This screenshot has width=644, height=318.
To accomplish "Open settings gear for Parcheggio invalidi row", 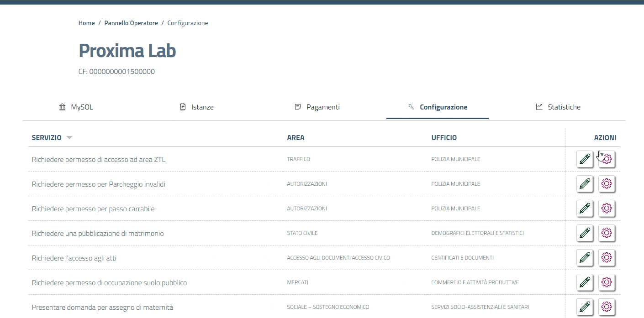I will pyautogui.click(x=607, y=184).
